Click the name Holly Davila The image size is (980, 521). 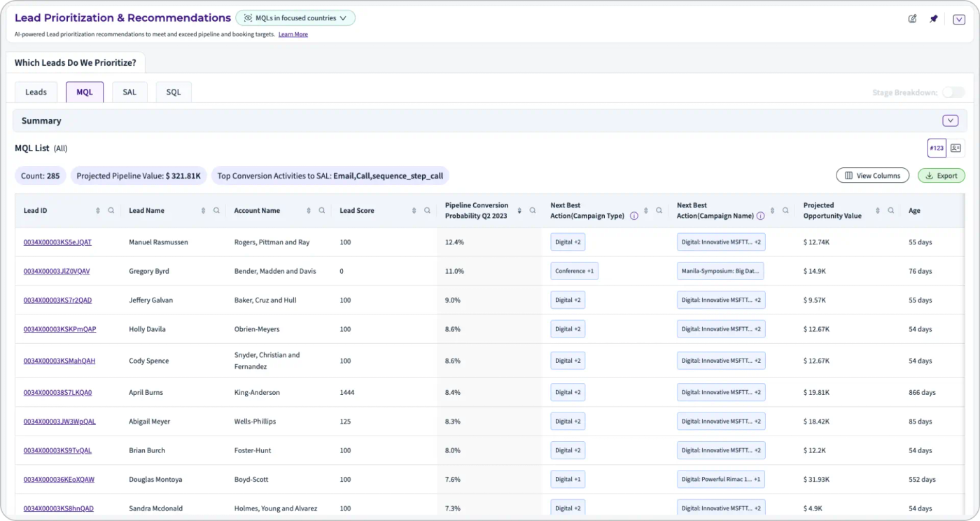(x=147, y=329)
